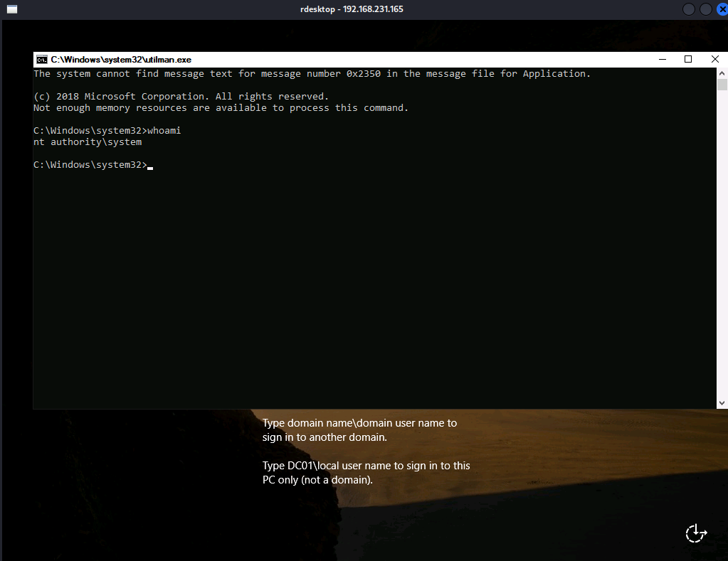This screenshot has height=561, width=728.
Task: Click the 'whoami' command text
Action: point(164,131)
